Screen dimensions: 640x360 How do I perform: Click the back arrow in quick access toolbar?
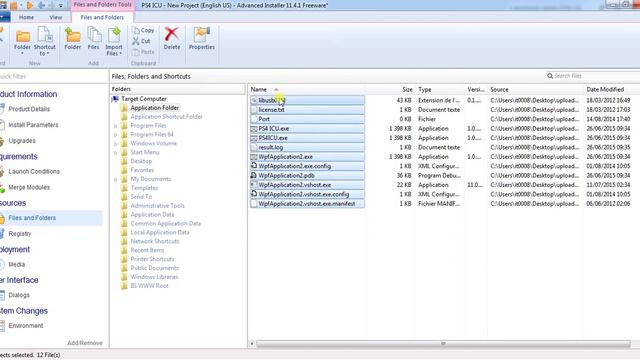41,5
